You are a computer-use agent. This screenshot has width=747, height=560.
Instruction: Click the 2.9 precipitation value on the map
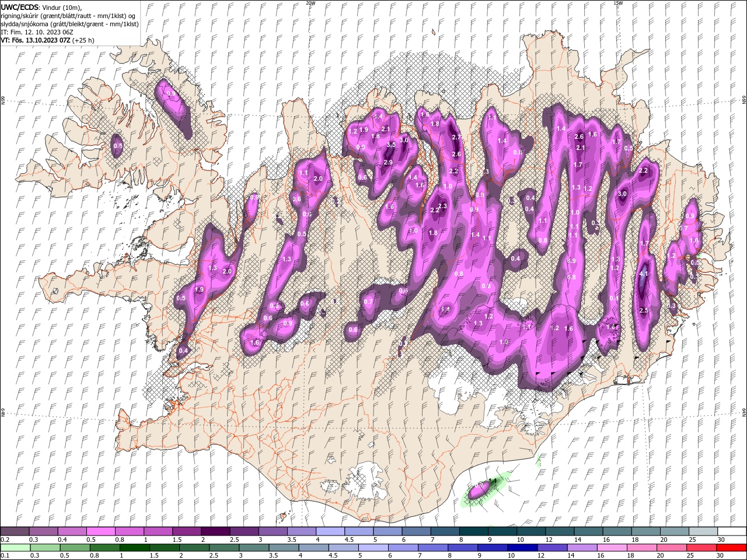tap(388, 163)
